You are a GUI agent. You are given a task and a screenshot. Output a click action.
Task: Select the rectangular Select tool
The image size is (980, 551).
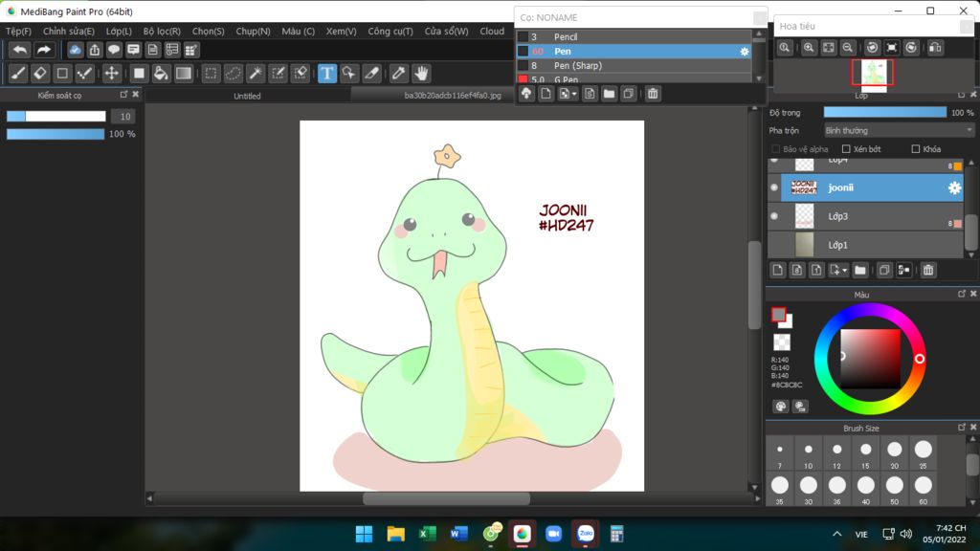(211, 74)
